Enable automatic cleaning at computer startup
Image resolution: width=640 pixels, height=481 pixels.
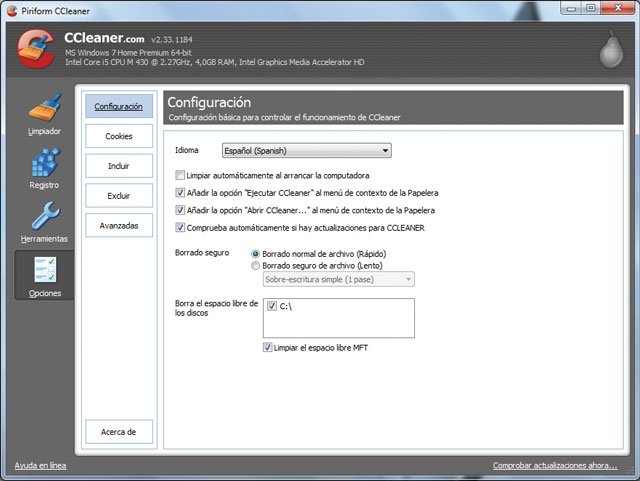(180, 176)
